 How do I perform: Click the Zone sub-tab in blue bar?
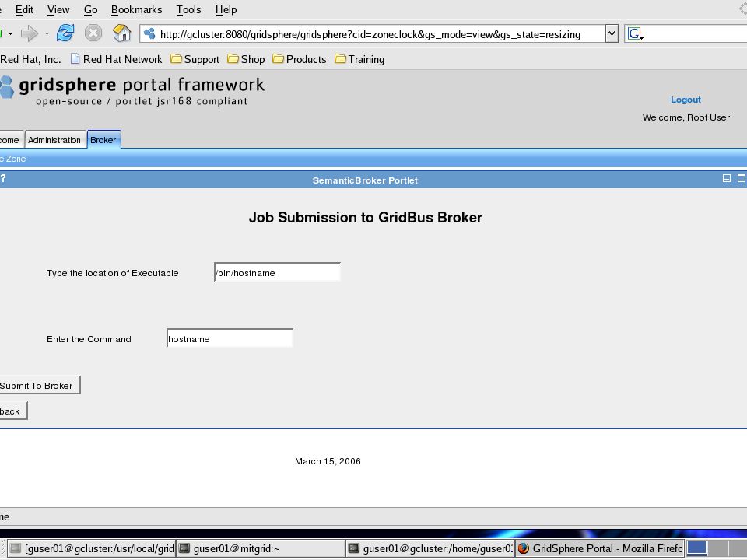click(13, 159)
